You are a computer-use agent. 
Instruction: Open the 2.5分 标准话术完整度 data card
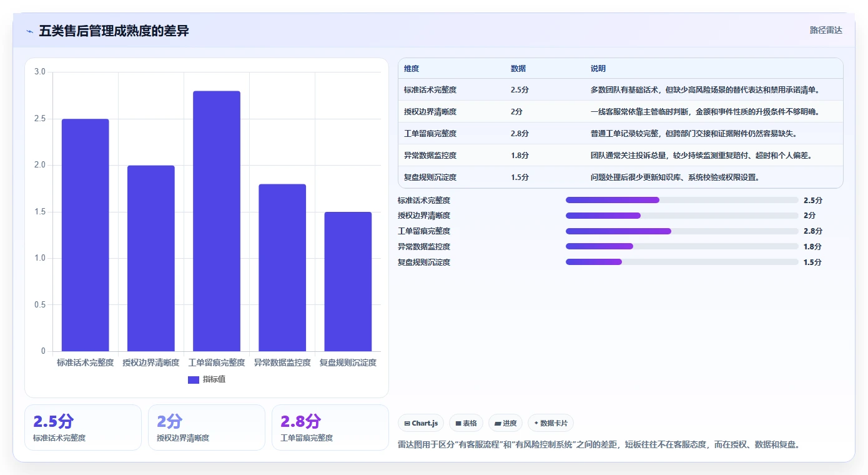coord(83,427)
